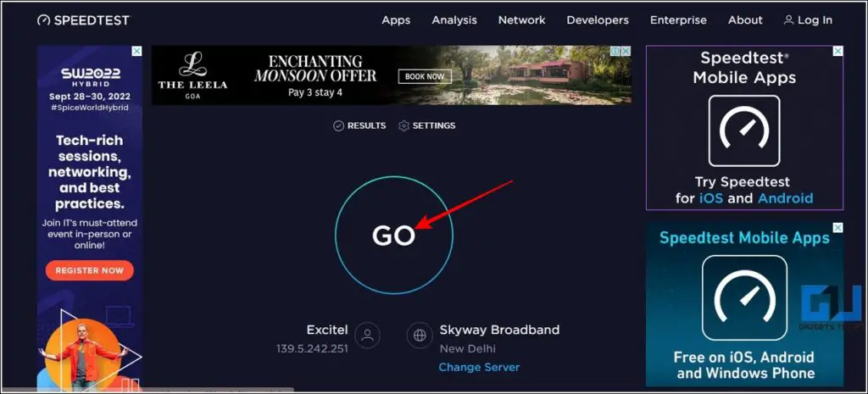Close the top Speedtest Mobile Apps ad
868x394 pixels.
point(838,52)
